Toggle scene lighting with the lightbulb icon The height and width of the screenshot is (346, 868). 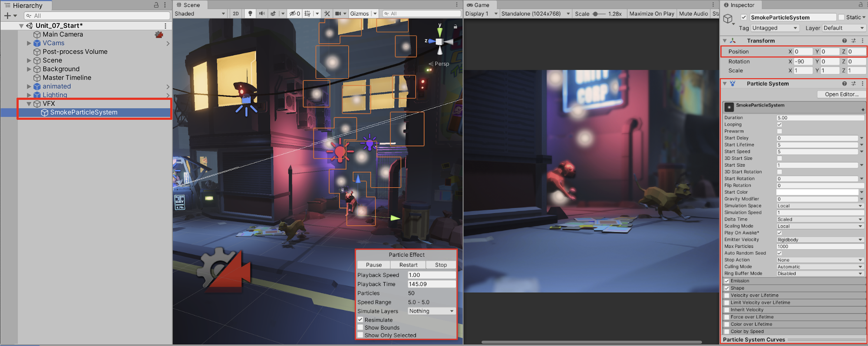coord(250,13)
